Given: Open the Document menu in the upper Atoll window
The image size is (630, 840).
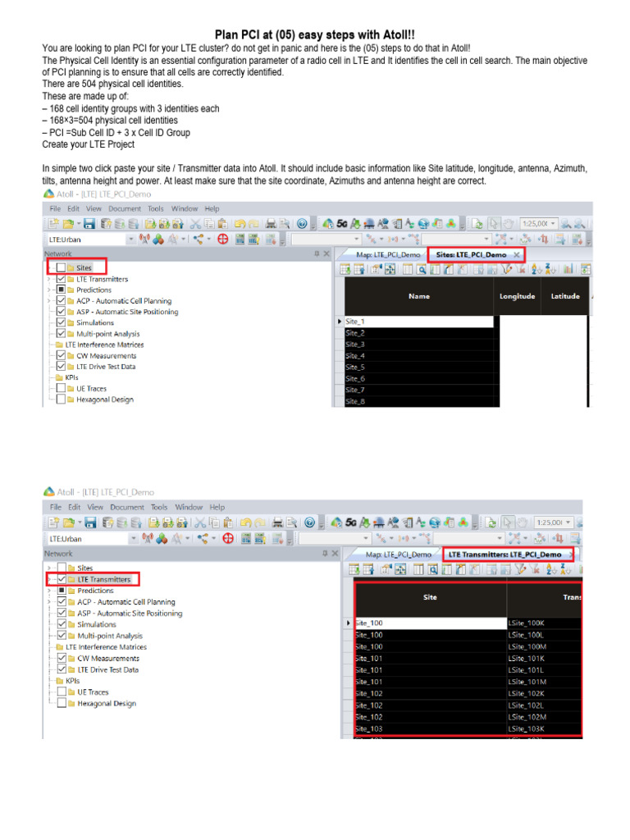Looking at the screenshot, I should (x=125, y=208).
